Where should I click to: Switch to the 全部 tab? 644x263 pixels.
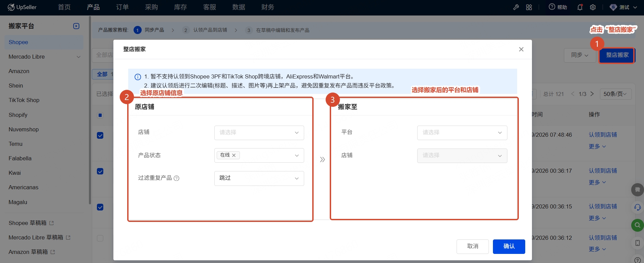point(103,74)
